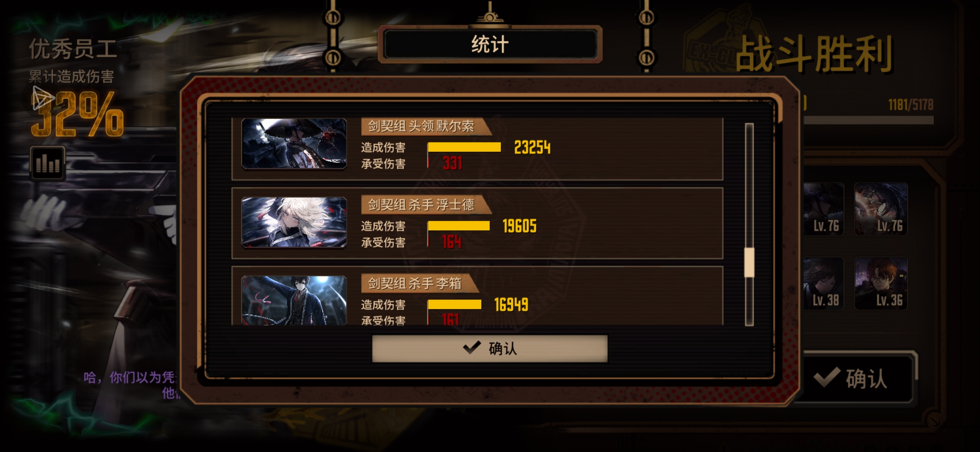Image resolution: width=980 pixels, height=452 pixels.
Task: Click the 32% damage percentage display
Action: pos(77,114)
